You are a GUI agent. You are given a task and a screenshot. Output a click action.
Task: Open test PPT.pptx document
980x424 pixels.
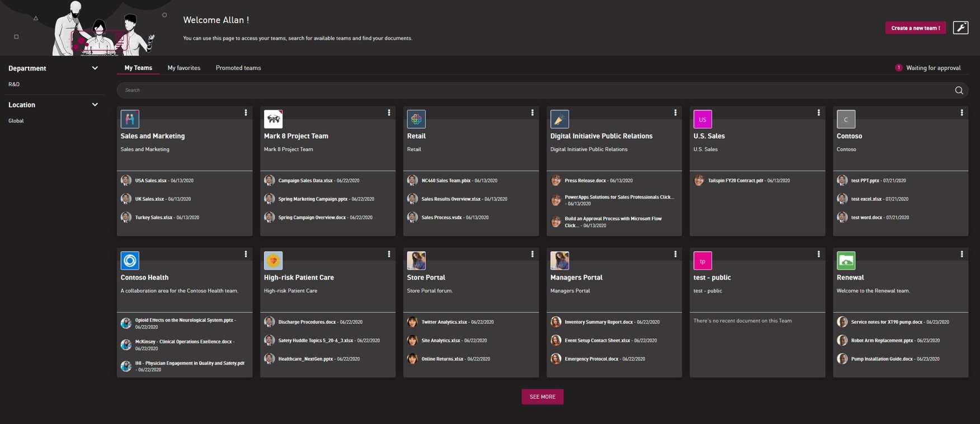[x=865, y=181]
